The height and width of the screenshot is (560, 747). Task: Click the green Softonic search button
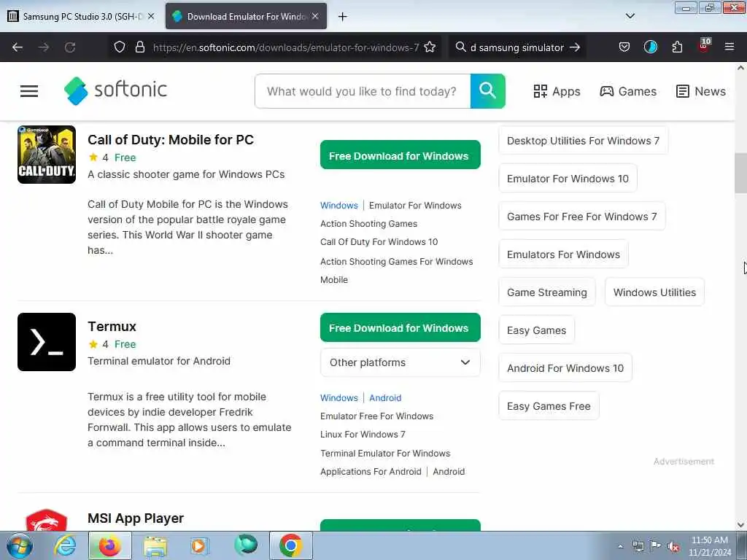(488, 91)
